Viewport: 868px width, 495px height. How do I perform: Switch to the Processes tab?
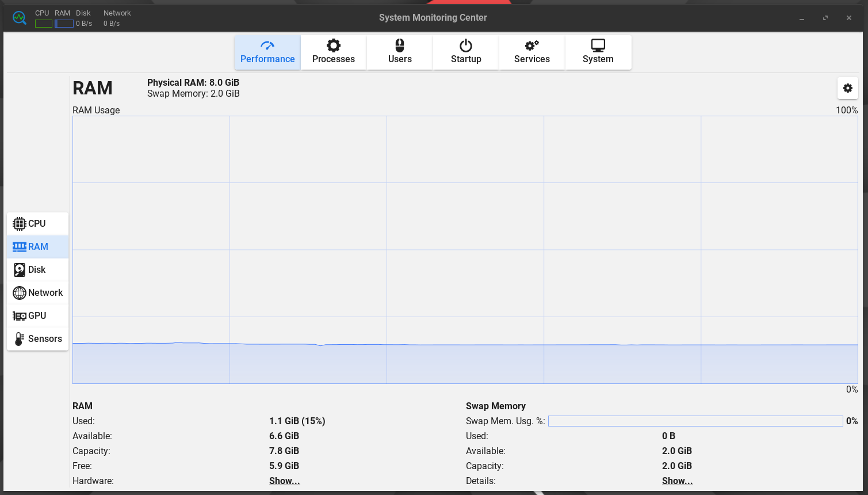click(334, 52)
